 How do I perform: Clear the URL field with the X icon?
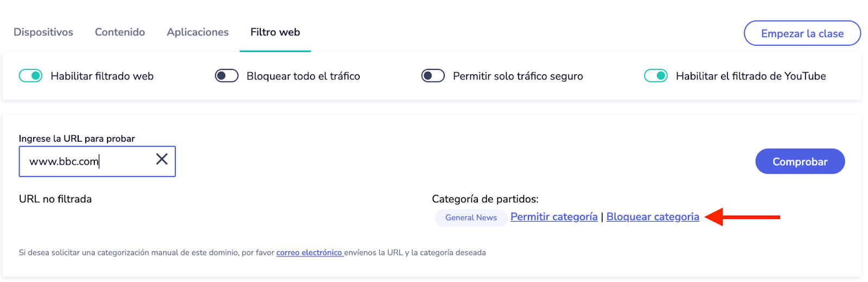click(162, 159)
